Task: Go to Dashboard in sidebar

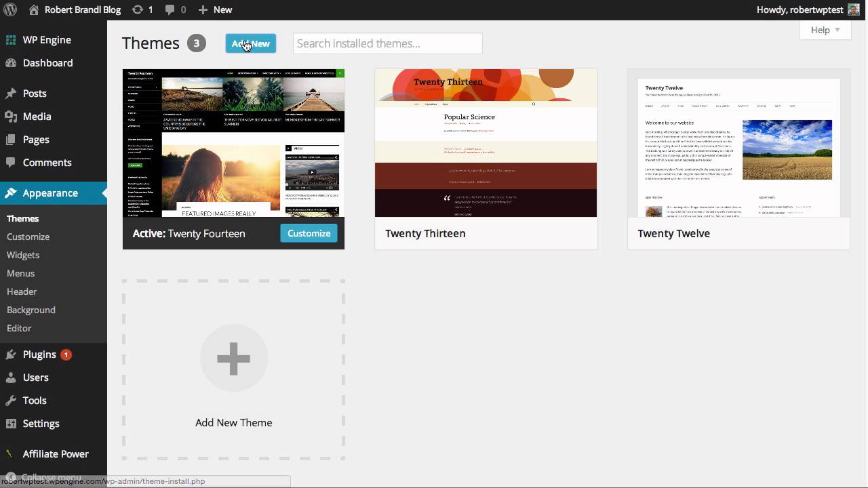Action: click(x=54, y=63)
